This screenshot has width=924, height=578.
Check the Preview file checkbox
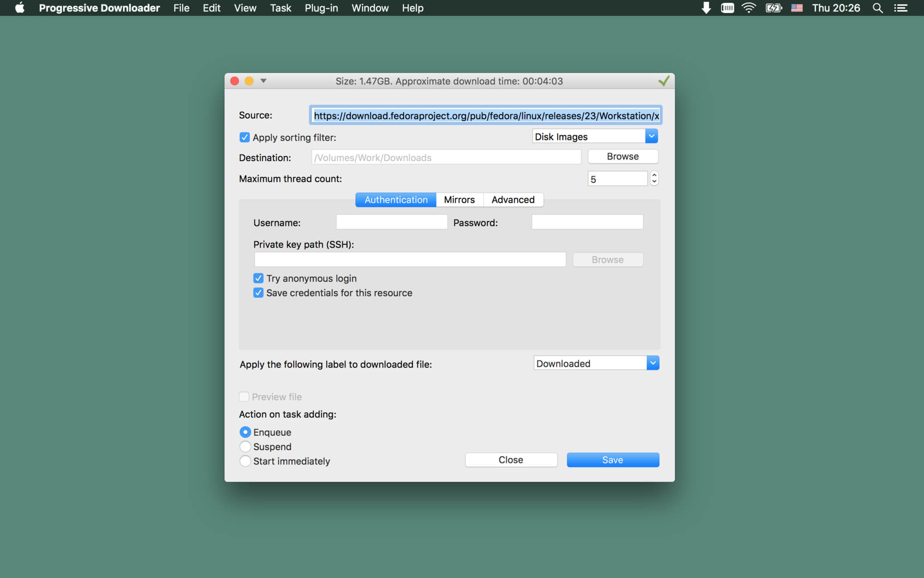point(244,397)
